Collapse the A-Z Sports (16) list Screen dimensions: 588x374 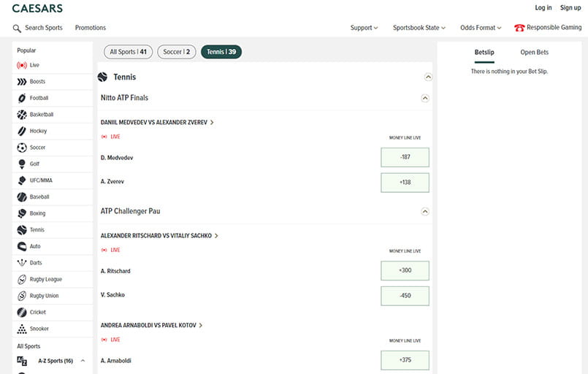click(83, 361)
